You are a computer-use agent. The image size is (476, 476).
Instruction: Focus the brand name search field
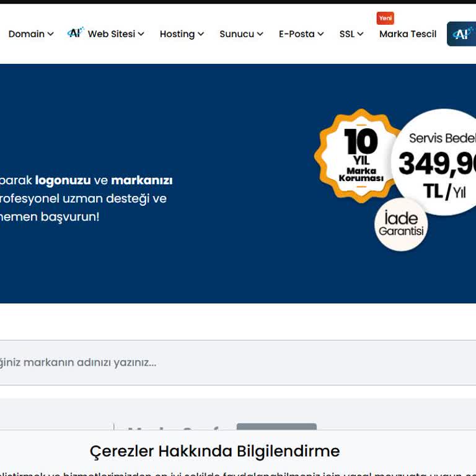pos(238,363)
